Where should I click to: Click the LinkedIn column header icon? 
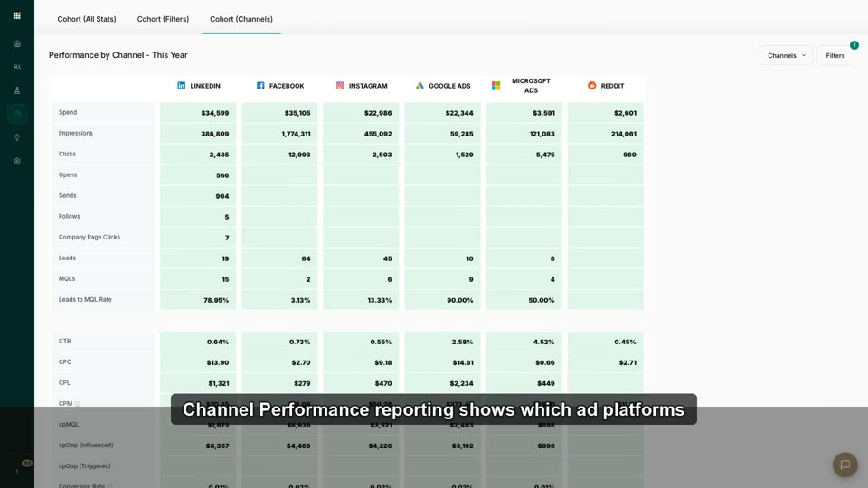point(182,85)
